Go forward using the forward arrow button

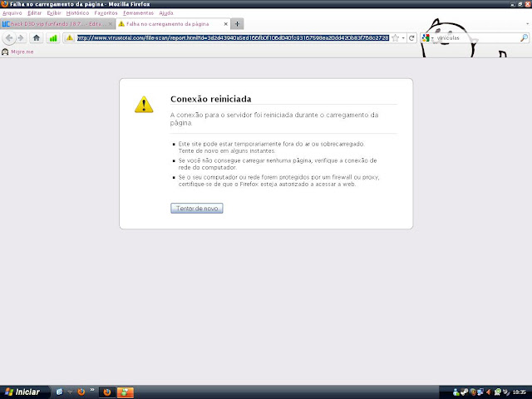[x=21, y=38]
